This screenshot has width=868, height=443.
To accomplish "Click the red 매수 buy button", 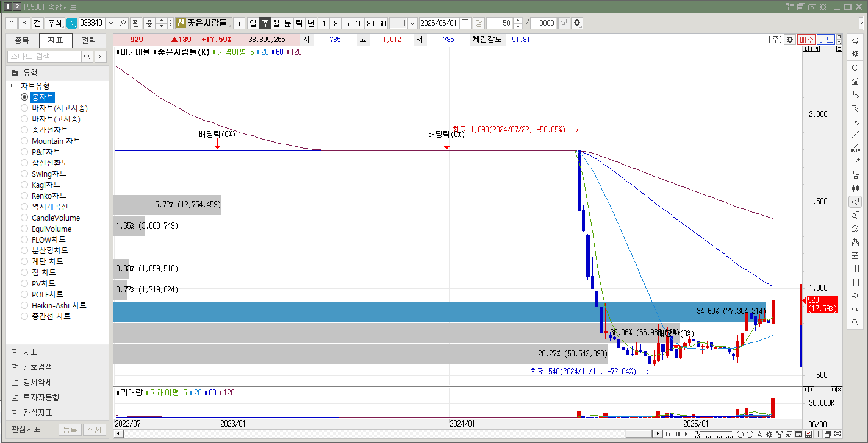I will 806,40.
